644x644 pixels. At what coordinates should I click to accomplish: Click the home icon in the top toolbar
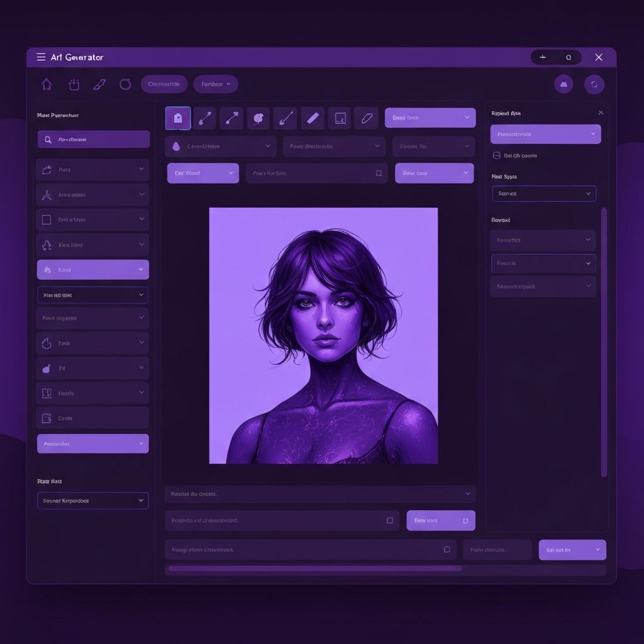47,84
